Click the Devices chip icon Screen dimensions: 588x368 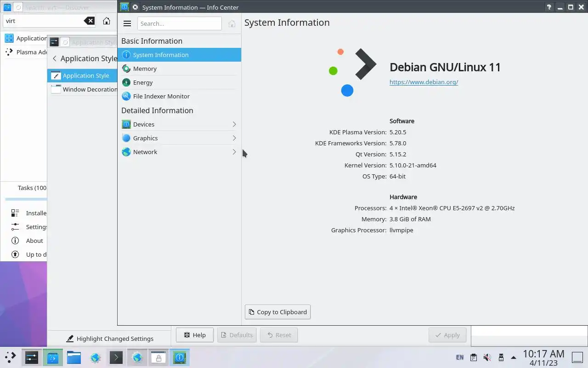[x=126, y=124]
